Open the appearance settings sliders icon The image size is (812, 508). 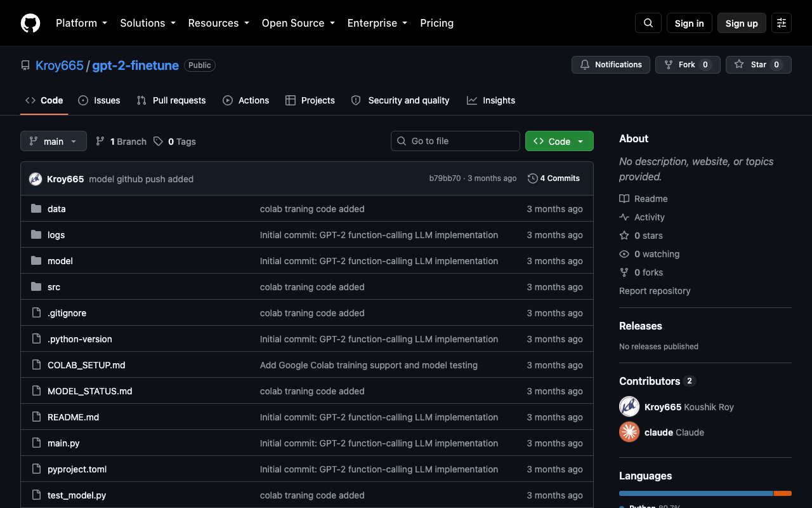(782, 23)
